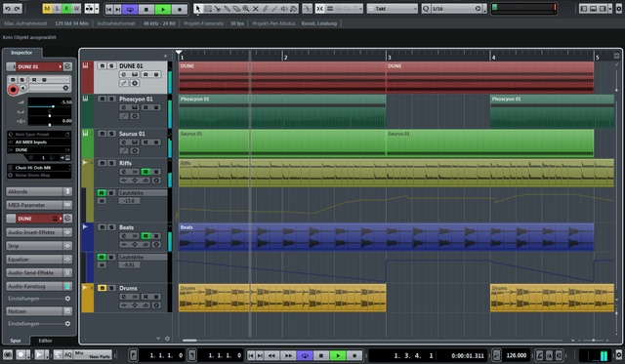
Task: Click the Riffs Lautstärke automation parameter
Action: (143, 193)
